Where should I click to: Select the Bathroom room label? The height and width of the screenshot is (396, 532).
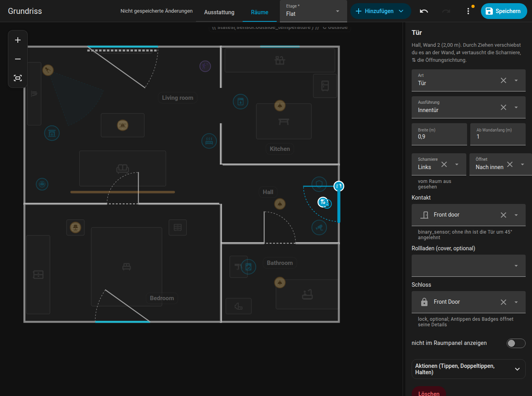point(280,263)
